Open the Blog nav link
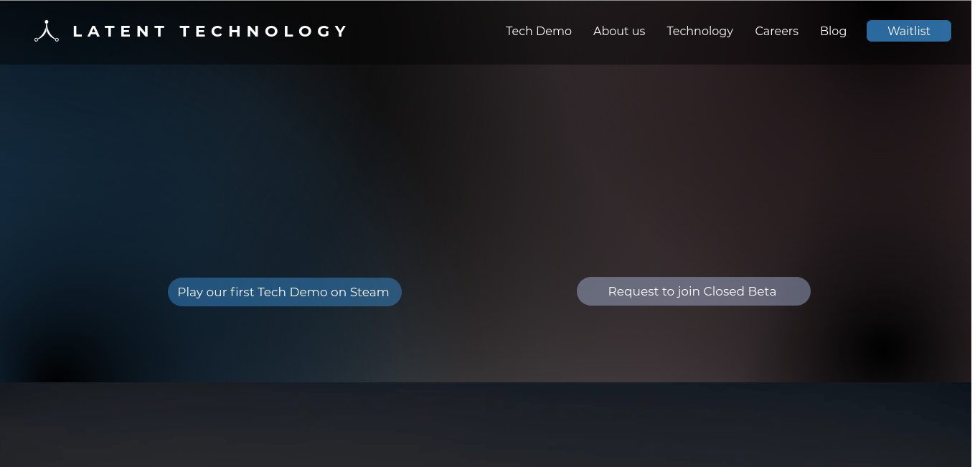This screenshot has height=467, width=980. [833, 31]
